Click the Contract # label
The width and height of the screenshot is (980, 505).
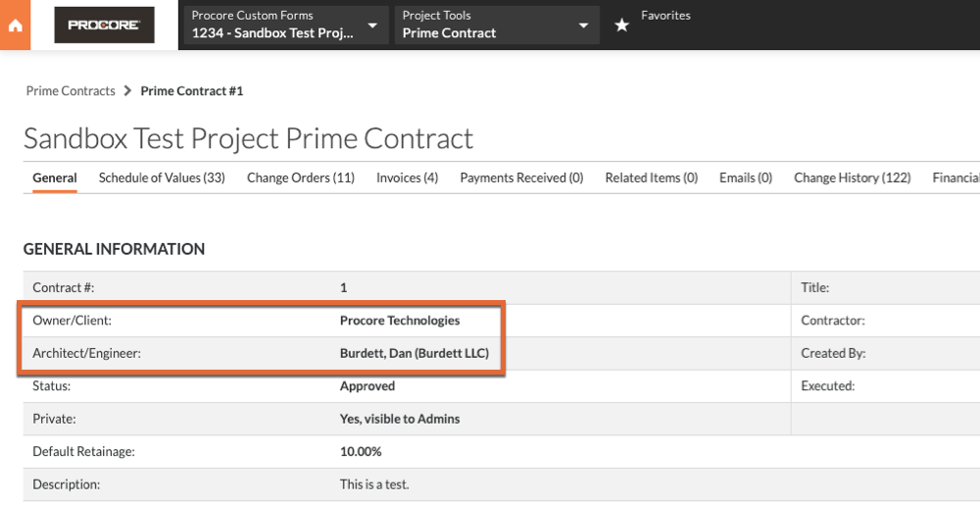[x=63, y=288]
